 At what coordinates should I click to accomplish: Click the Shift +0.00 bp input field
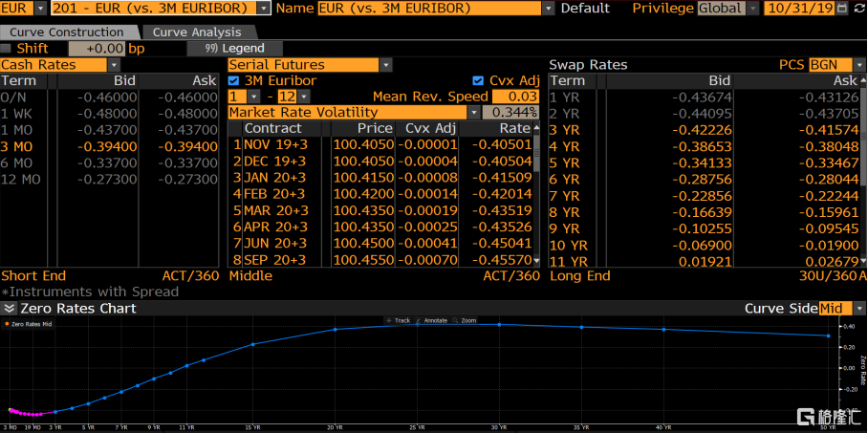pos(98,48)
